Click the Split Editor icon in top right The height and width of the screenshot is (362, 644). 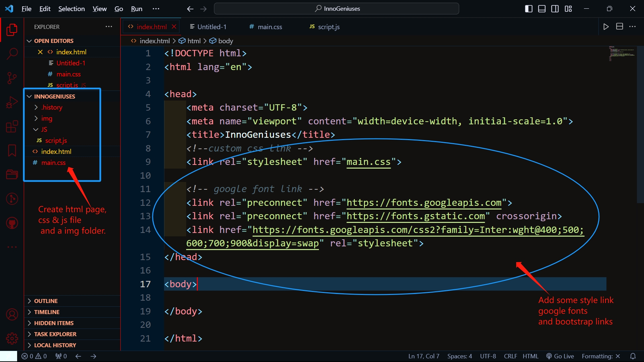pos(620,26)
